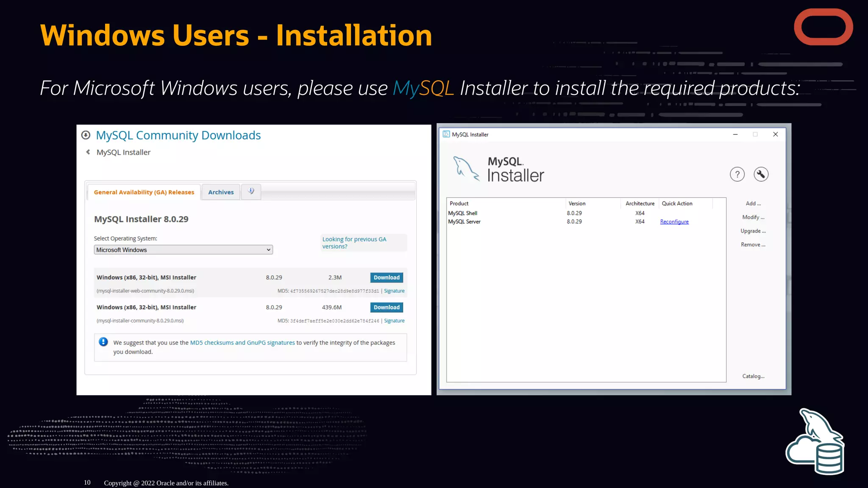Image resolution: width=868 pixels, height=488 pixels.
Task: Open MD5 checksums and GnuPG signatures link
Action: [x=242, y=343]
